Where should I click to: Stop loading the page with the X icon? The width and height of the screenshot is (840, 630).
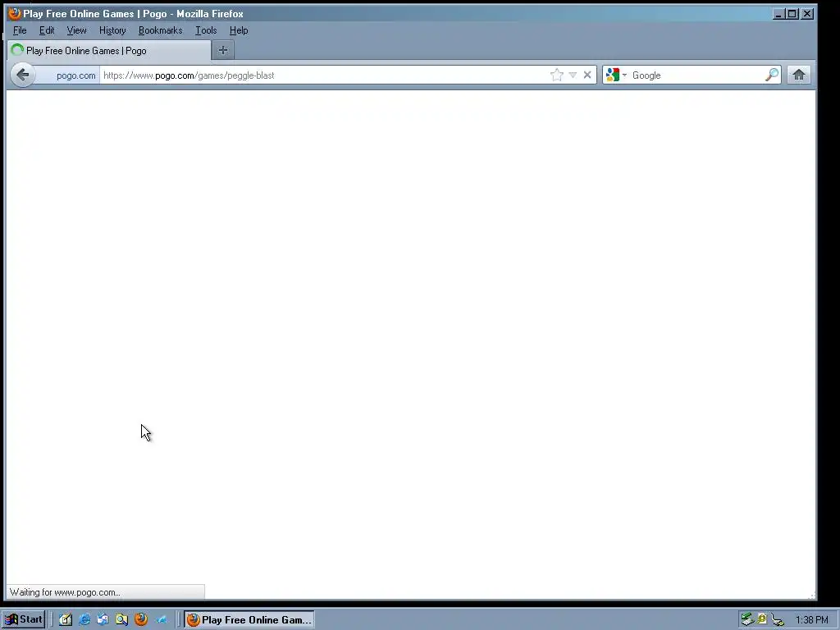(587, 75)
